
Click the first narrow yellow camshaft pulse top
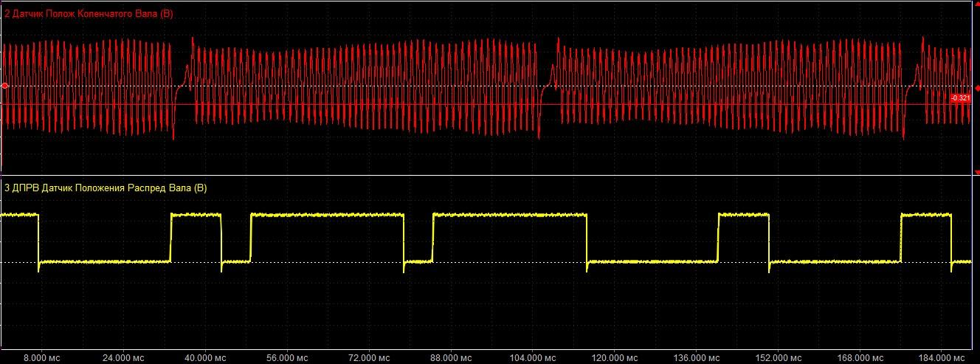196,214
